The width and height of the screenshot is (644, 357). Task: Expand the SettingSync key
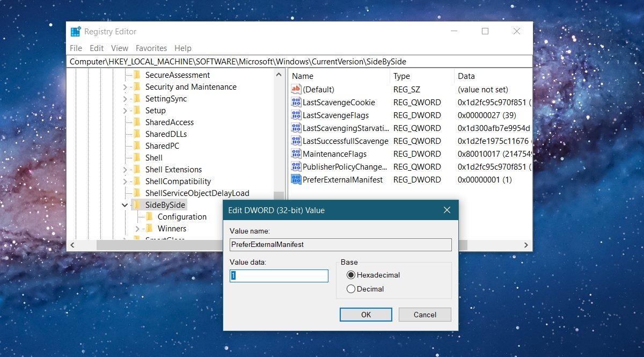point(125,99)
